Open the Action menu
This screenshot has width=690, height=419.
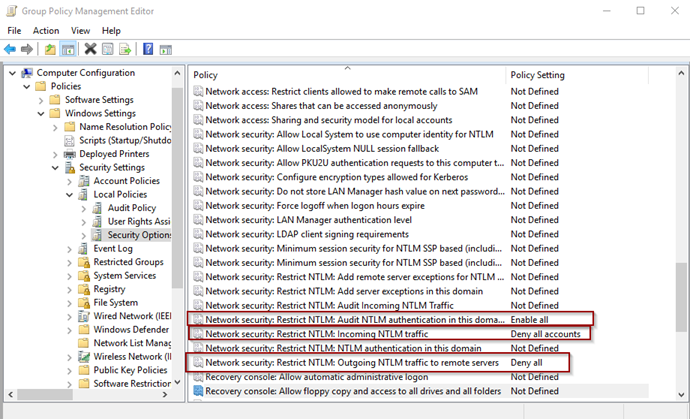tap(46, 30)
